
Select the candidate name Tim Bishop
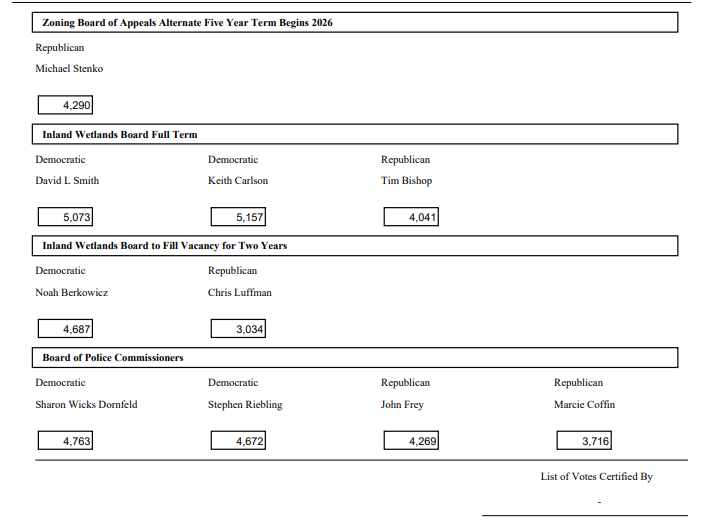point(406,181)
